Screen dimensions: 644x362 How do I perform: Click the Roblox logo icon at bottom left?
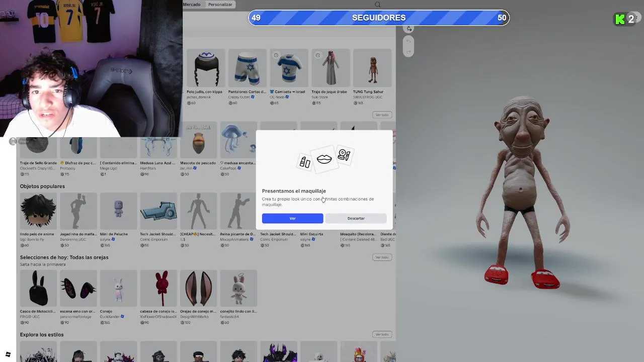pos(8,354)
